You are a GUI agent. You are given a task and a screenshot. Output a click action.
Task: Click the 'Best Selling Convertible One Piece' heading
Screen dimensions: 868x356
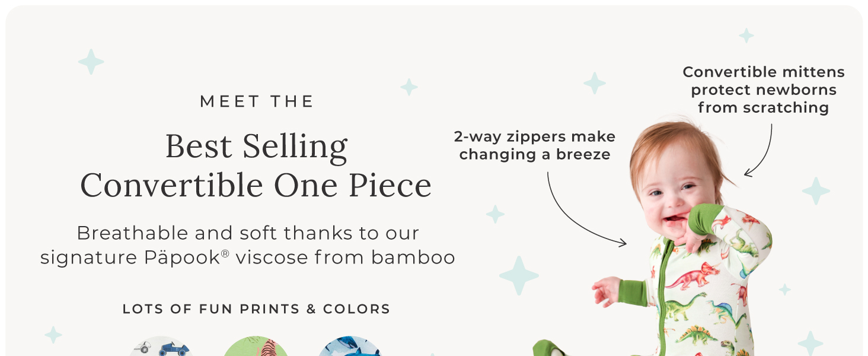tap(256, 166)
